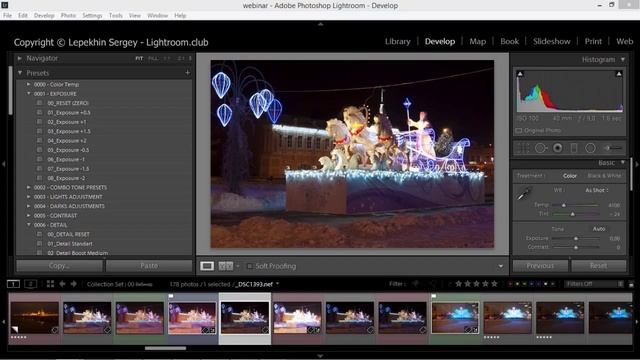Screen dimensions: 640x360
Task: Click the Reset button
Action: pyautogui.click(x=598, y=266)
